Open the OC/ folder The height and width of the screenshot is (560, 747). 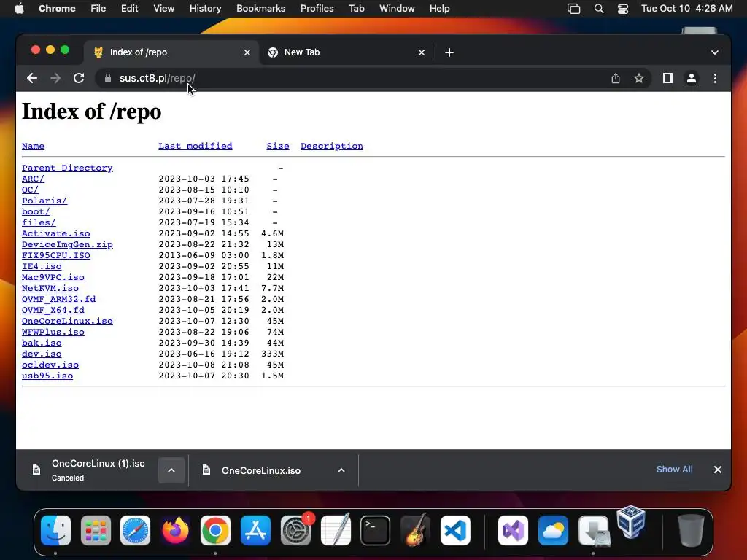point(30,190)
